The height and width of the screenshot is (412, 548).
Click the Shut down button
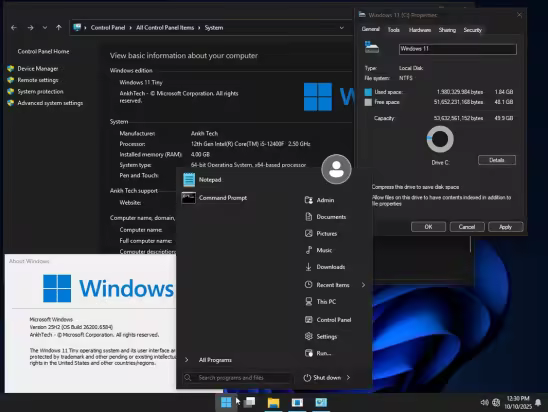[322, 378]
